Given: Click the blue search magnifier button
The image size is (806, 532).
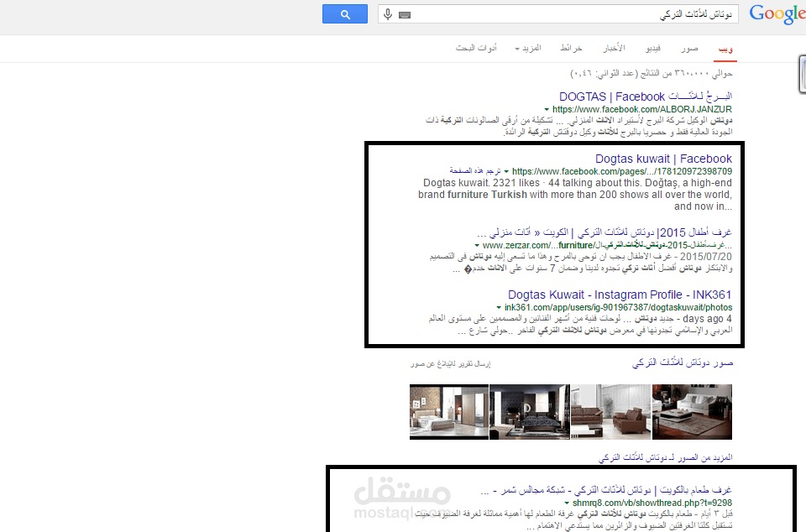Looking at the screenshot, I should coord(345,14).
